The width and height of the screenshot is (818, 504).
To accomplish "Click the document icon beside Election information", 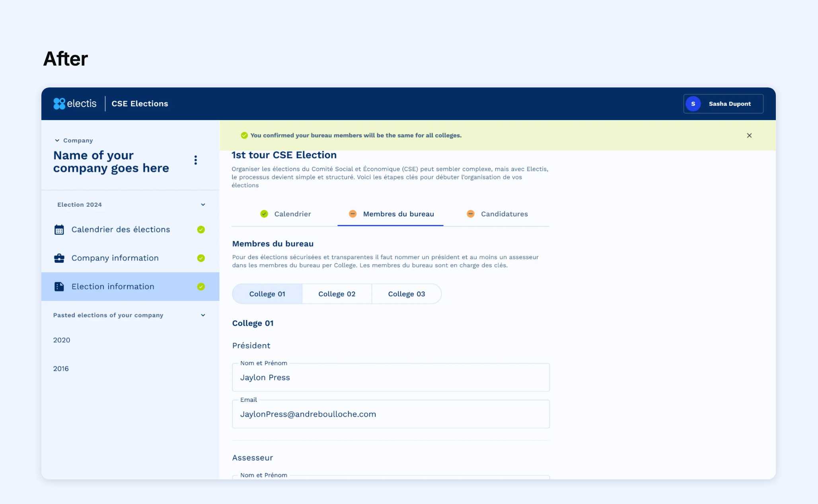I will tap(59, 287).
